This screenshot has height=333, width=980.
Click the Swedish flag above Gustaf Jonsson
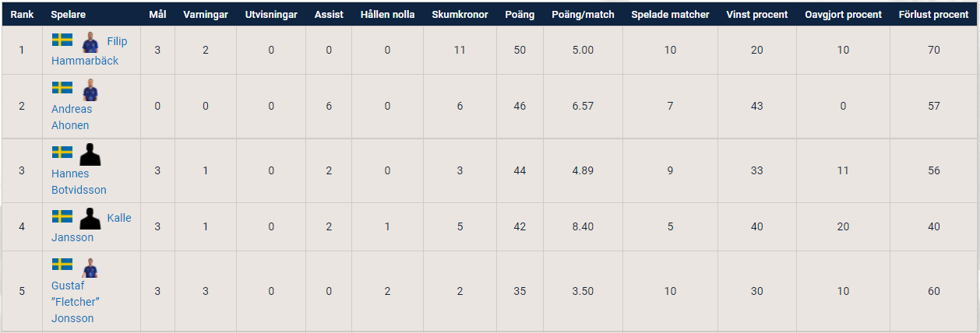pyautogui.click(x=62, y=265)
